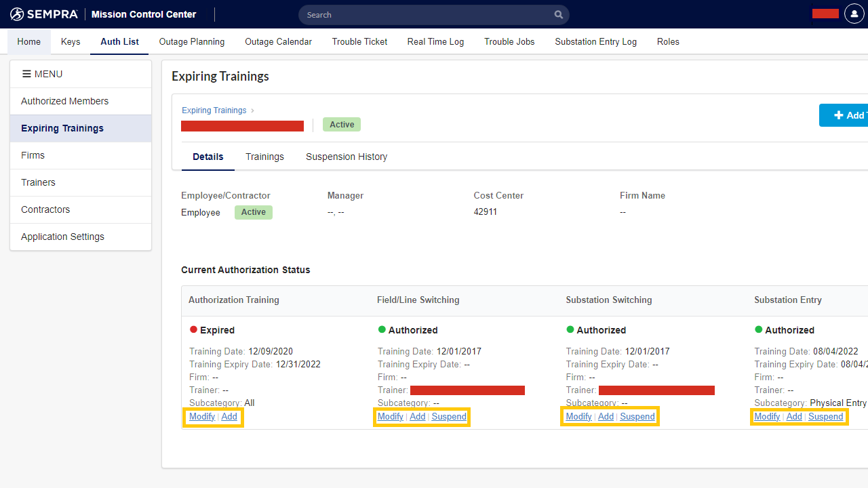
Task: Select Contractors in the sidebar menu
Action: pyautogui.click(x=45, y=209)
